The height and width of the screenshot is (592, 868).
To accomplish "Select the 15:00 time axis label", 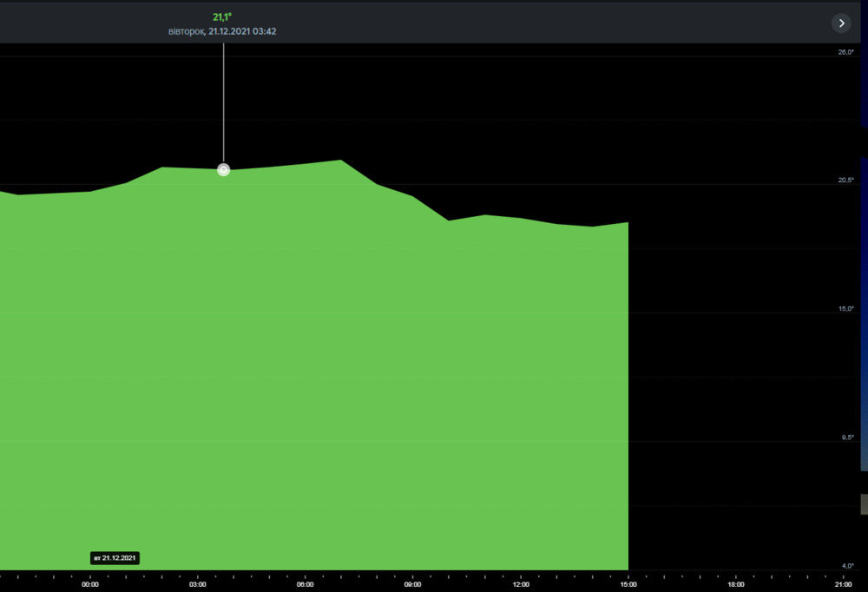I will click(628, 584).
